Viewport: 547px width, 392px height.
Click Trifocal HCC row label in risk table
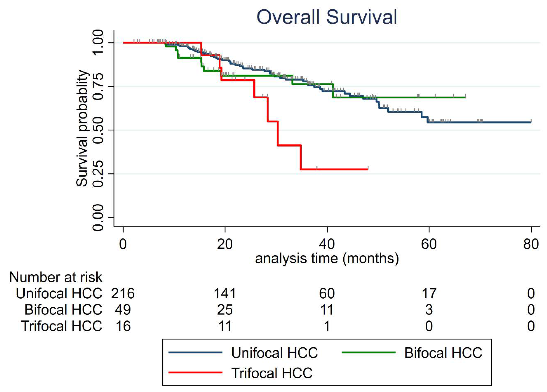pyautogui.click(x=62, y=326)
